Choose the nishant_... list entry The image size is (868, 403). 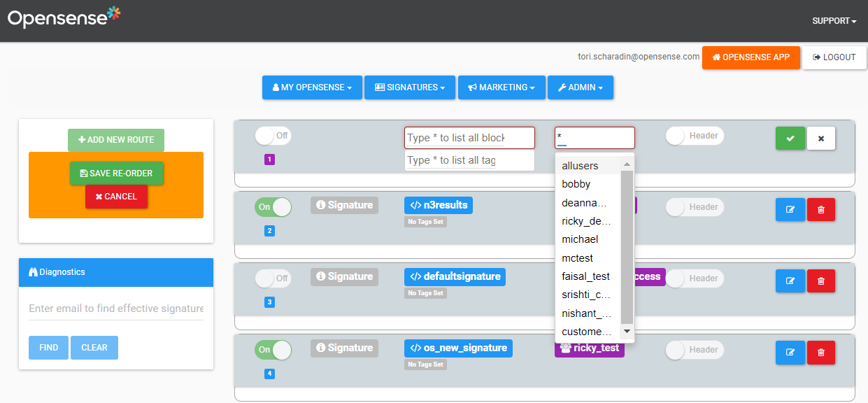[x=588, y=313]
